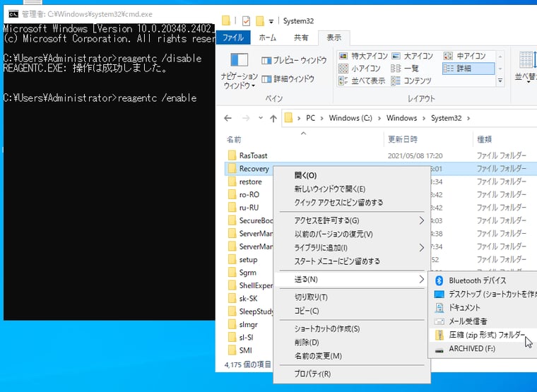Click the Explorer quick access folder icon
The image size is (537, 392).
click(225, 21)
